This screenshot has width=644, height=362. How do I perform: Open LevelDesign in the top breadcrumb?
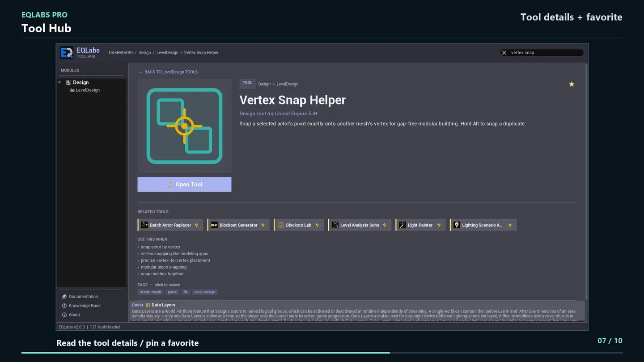[x=167, y=53]
